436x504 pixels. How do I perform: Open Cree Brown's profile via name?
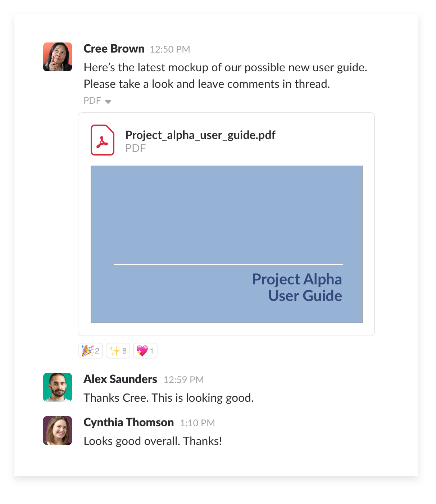pos(114,49)
